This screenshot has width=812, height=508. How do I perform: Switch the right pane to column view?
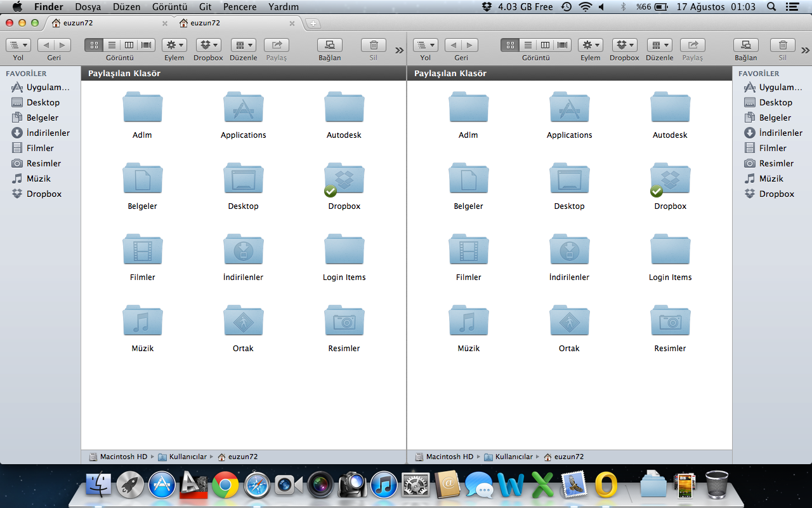pyautogui.click(x=545, y=45)
